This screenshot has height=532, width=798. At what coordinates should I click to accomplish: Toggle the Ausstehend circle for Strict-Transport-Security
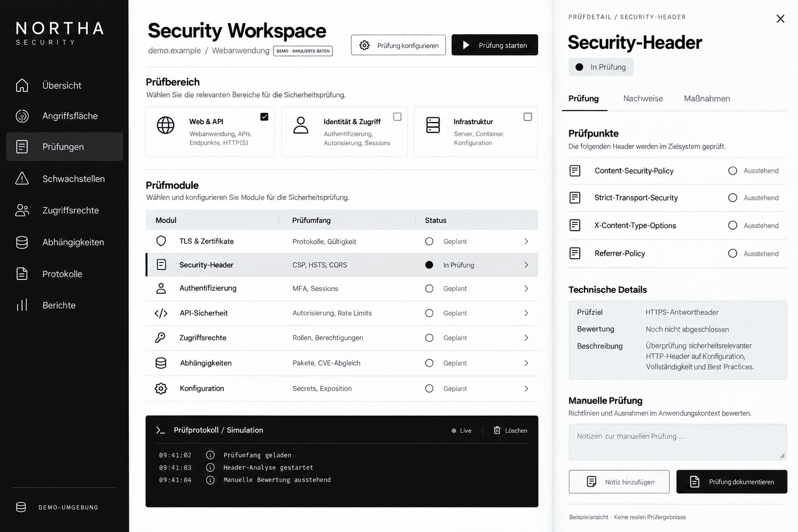(x=733, y=198)
